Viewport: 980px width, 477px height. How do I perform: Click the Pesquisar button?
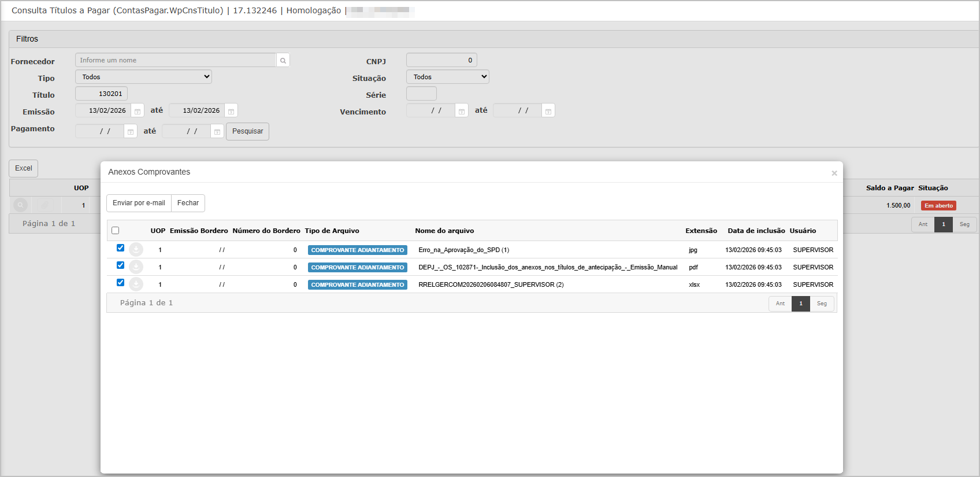247,131
